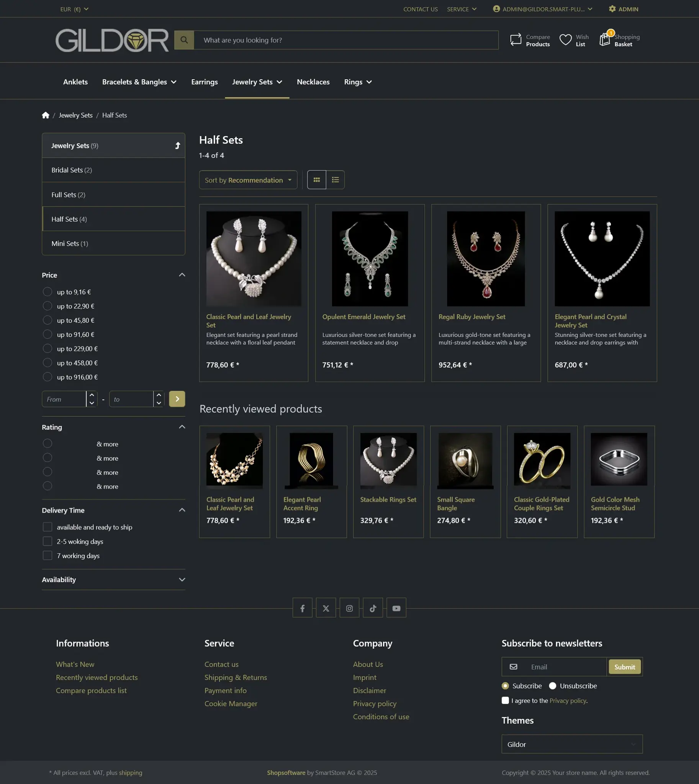699x784 pixels.
Task: Click the GILDOR logo
Action: pyautogui.click(x=112, y=40)
